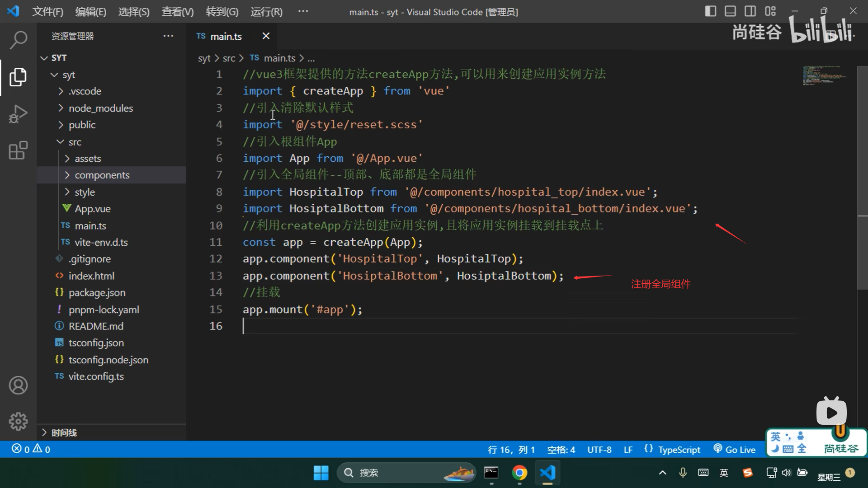868x488 pixels.
Task: Open the Accounts icon
Action: [x=18, y=385]
